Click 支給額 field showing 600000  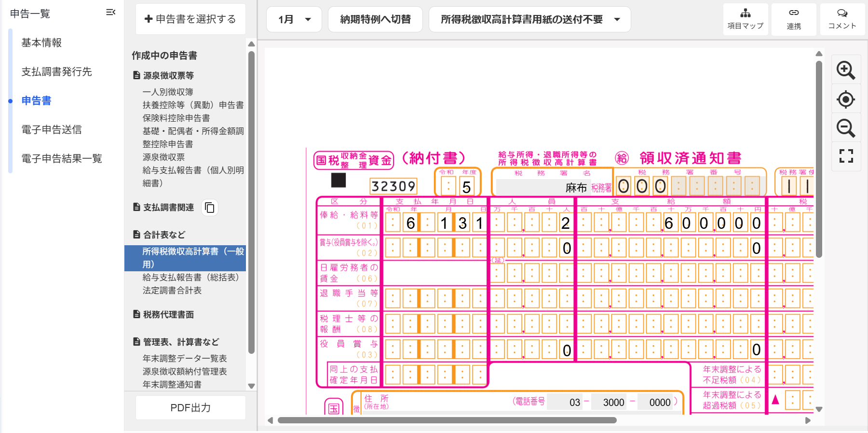(670, 223)
